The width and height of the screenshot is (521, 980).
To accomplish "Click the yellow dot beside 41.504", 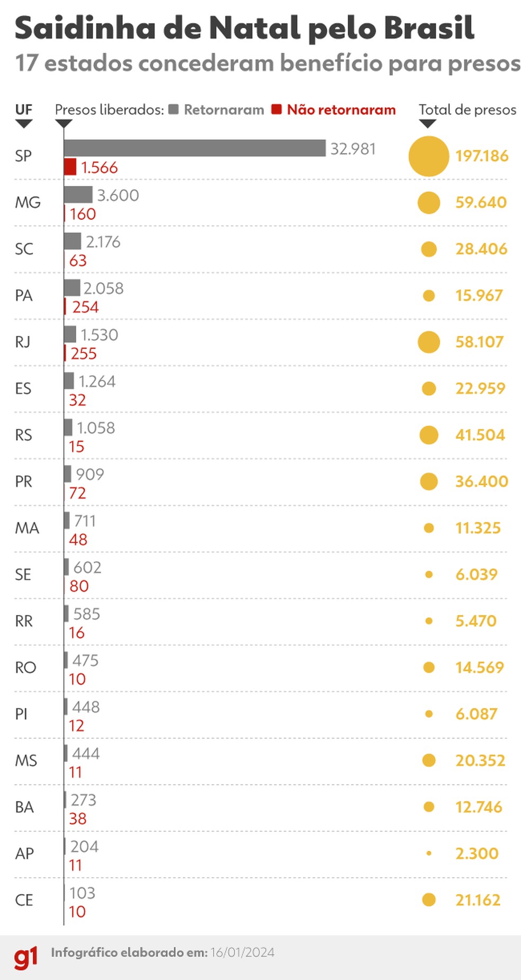I will pos(429,435).
